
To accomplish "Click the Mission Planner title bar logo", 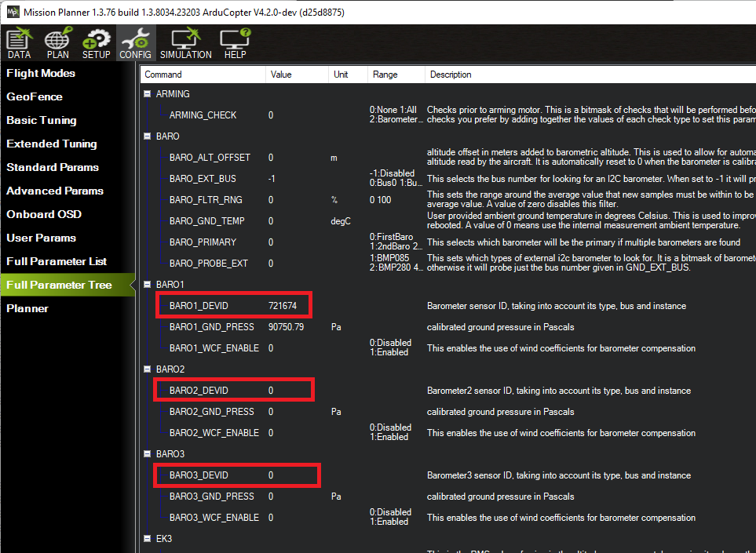I will [x=13, y=12].
